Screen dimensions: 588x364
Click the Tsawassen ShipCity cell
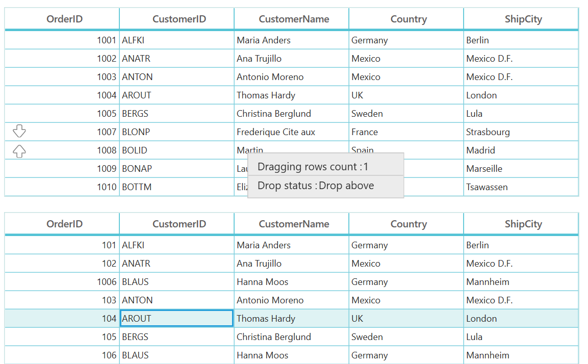tap(521, 187)
